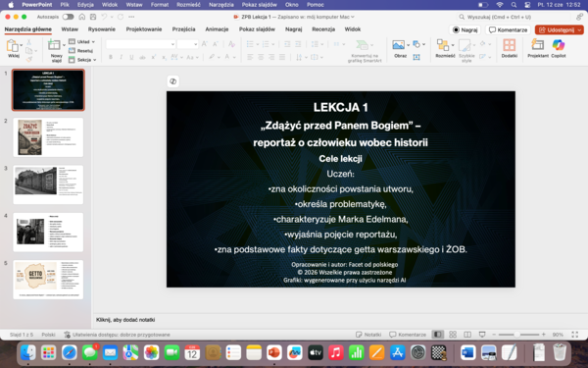The image size is (588, 368).
Task: Select slide 3 thumbnail
Action: [48, 184]
